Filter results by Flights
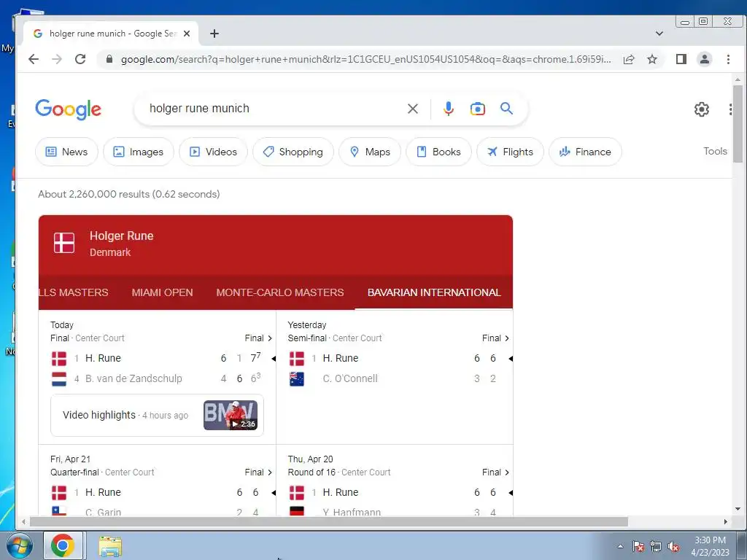Viewport: 747px width, 560px height. (x=510, y=152)
